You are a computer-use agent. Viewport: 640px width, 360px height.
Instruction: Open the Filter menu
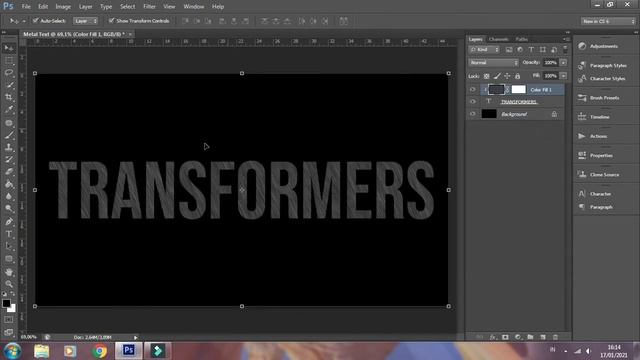point(149,7)
